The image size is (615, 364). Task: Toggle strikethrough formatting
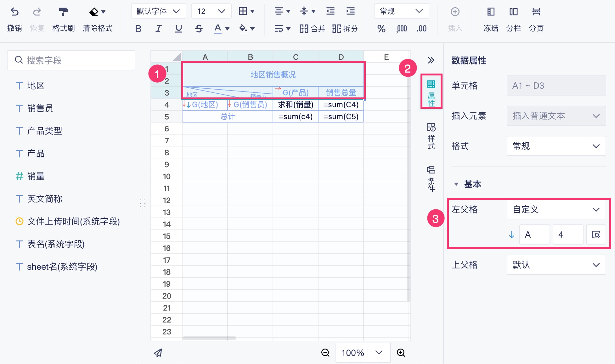[x=199, y=29]
